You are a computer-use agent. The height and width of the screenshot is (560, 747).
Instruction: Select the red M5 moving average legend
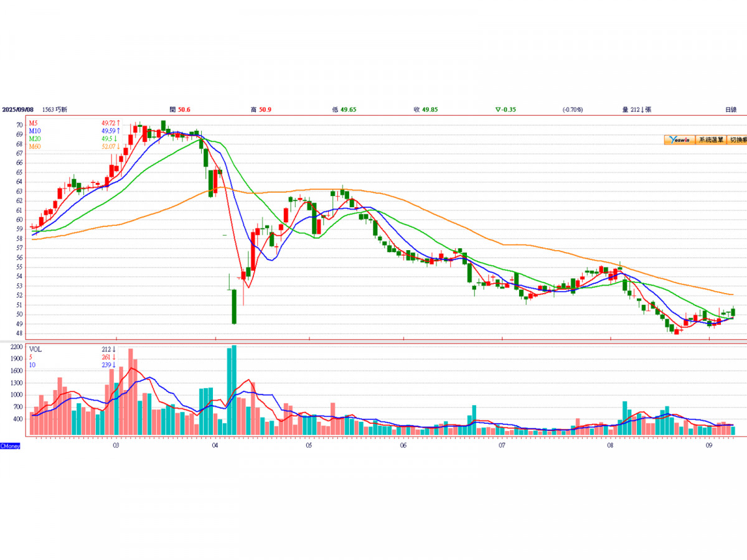point(33,123)
